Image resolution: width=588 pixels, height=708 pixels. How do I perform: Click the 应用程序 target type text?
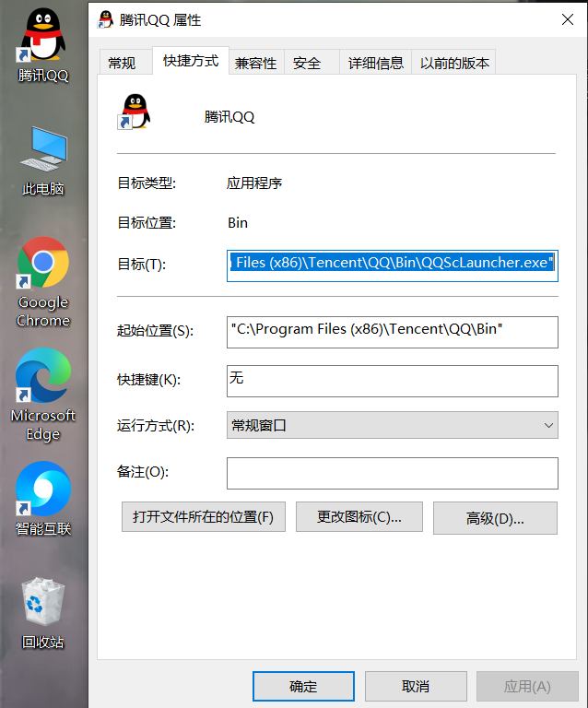[x=254, y=183]
